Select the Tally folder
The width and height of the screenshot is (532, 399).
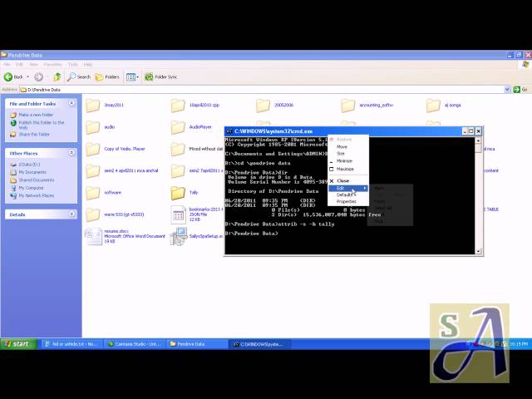tap(185, 193)
